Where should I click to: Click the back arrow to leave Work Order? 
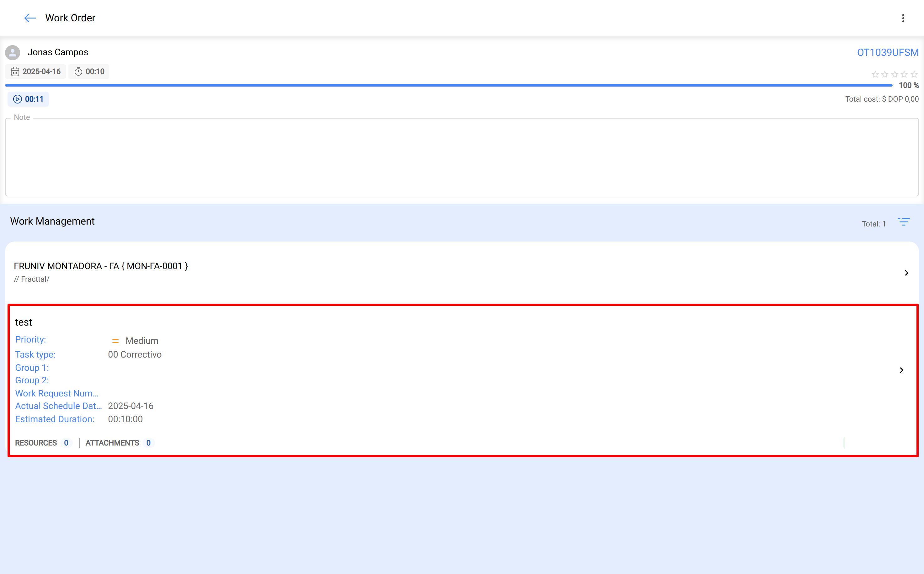(30, 18)
